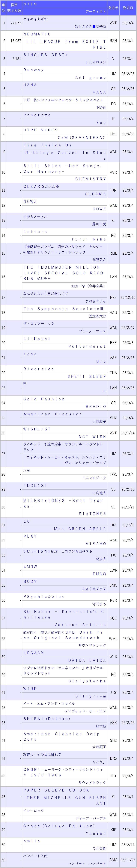The height and width of the screenshot is (868, 137).
Task: Click the title ときめきえがお
Action: click(x=35, y=19)
